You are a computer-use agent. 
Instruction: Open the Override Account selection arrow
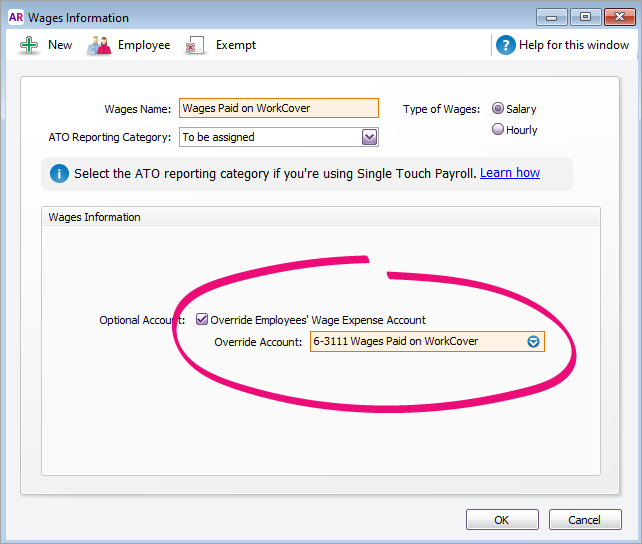534,342
